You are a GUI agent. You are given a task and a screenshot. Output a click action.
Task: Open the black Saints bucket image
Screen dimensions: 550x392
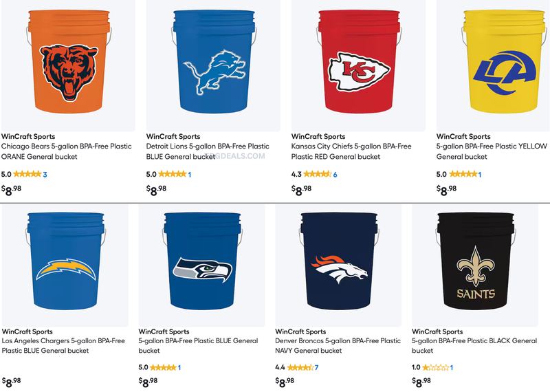(475, 266)
